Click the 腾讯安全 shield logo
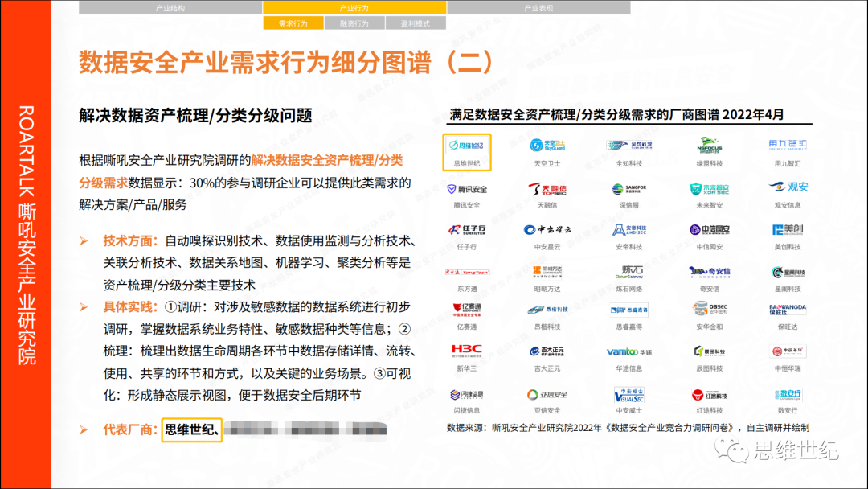Image resolution: width=868 pixels, height=489 pixels. tap(467, 189)
